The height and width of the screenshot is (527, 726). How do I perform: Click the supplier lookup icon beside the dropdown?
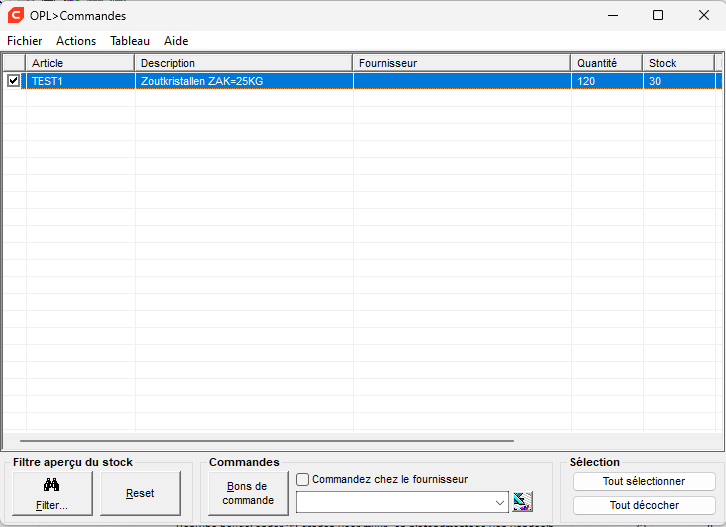[522, 502]
